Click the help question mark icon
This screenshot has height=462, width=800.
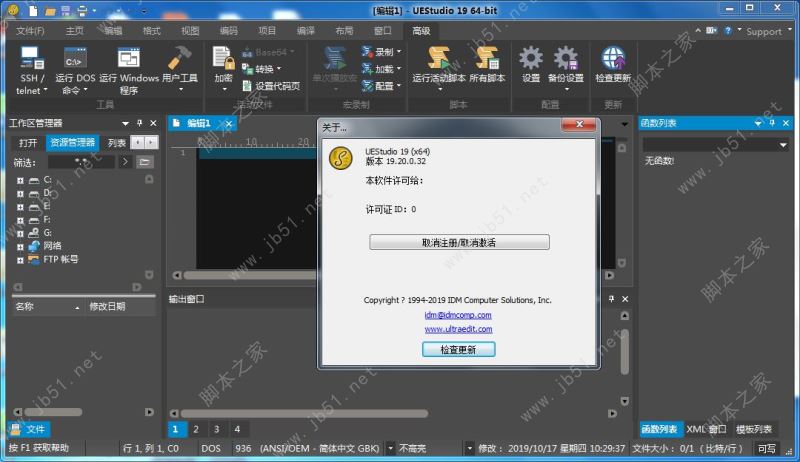pos(728,31)
